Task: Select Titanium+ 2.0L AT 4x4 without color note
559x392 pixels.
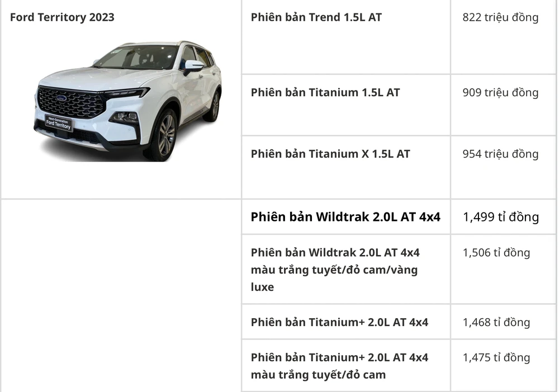Action: 339,323
